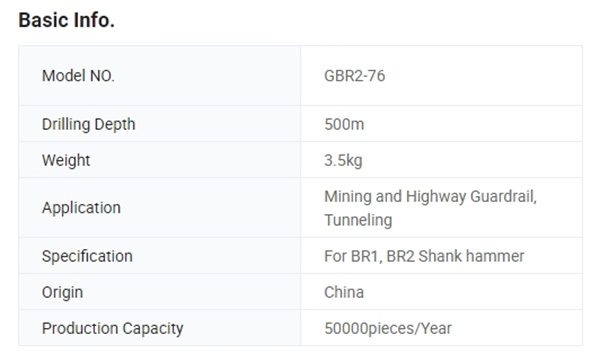Click the GBR2-76 model value
Image resolution: width=600 pixels, height=362 pixels.
(354, 76)
